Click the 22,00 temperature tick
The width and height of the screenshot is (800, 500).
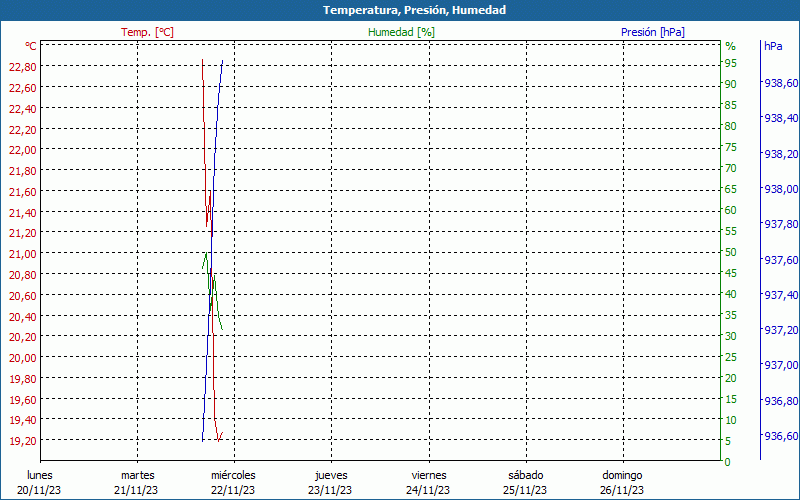[x=23, y=150]
